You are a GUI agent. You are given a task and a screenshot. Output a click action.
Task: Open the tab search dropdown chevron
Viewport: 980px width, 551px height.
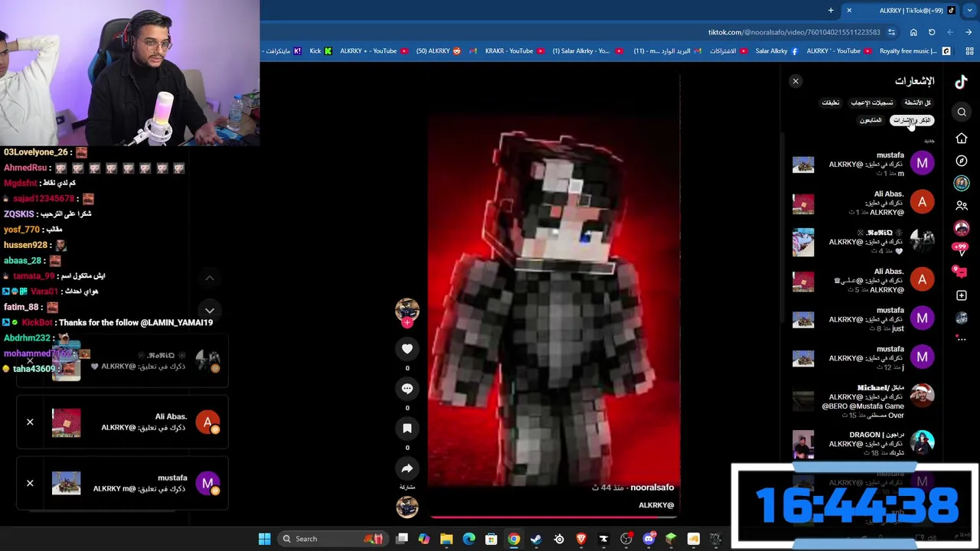pos(969,11)
